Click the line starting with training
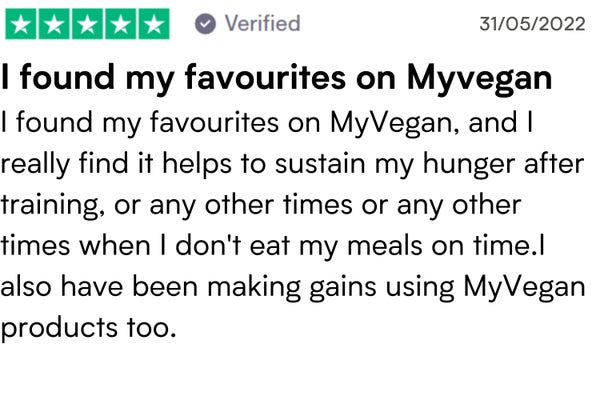The width and height of the screenshot is (600, 400). click(261, 206)
